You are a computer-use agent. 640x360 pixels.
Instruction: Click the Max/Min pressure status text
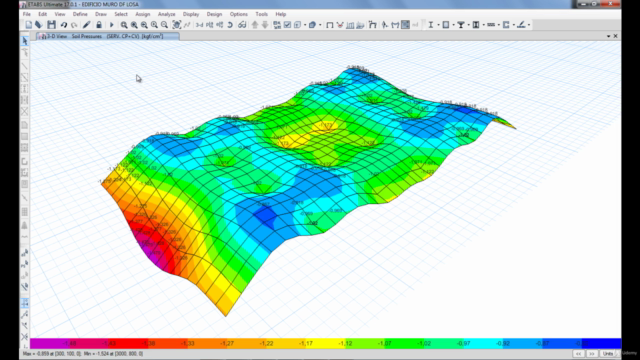[83, 353]
